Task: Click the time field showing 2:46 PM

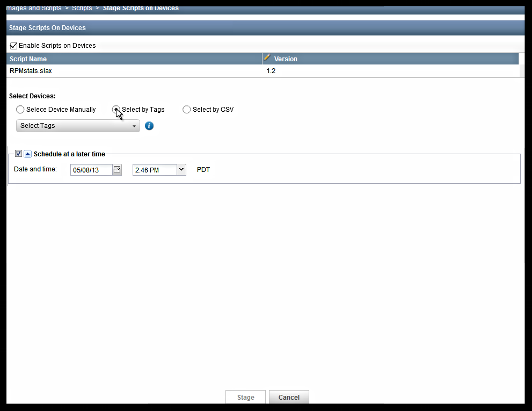Action: [x=155, y=170]
